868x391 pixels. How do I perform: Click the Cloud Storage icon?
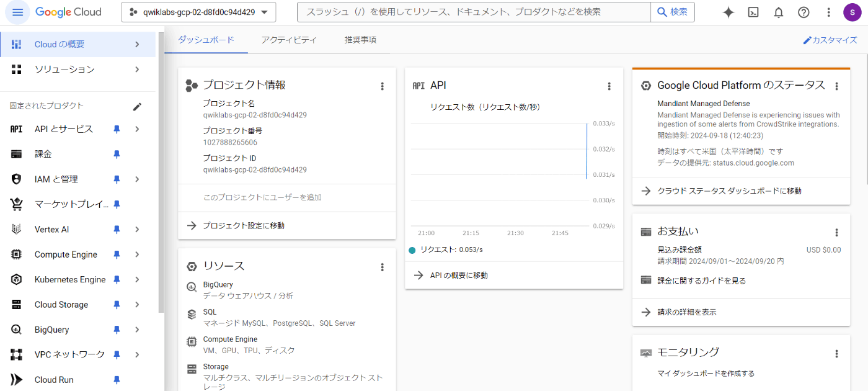tap(17, 305)
